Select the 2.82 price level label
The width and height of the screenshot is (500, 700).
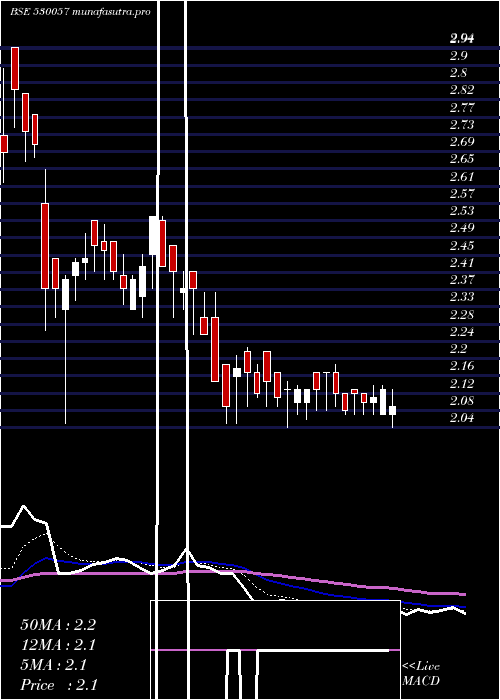462,90
